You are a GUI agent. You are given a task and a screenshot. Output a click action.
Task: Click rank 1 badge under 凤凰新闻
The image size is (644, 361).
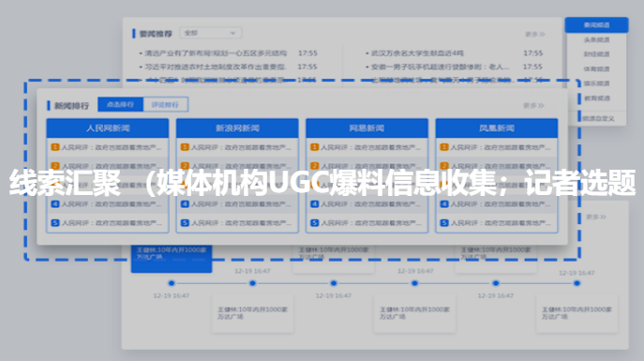pyautogui.click(x=444, y=147)
